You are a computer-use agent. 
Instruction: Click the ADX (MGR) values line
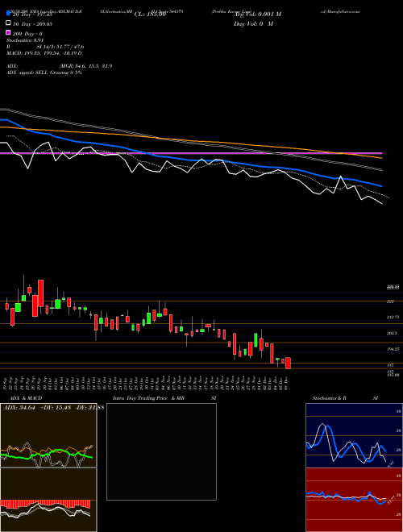pos(59,66)
